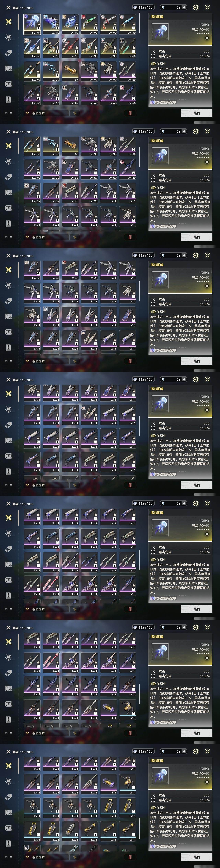Select the crossed-swords weapon tab in last panel
The image size is (220, 868).
9,766
